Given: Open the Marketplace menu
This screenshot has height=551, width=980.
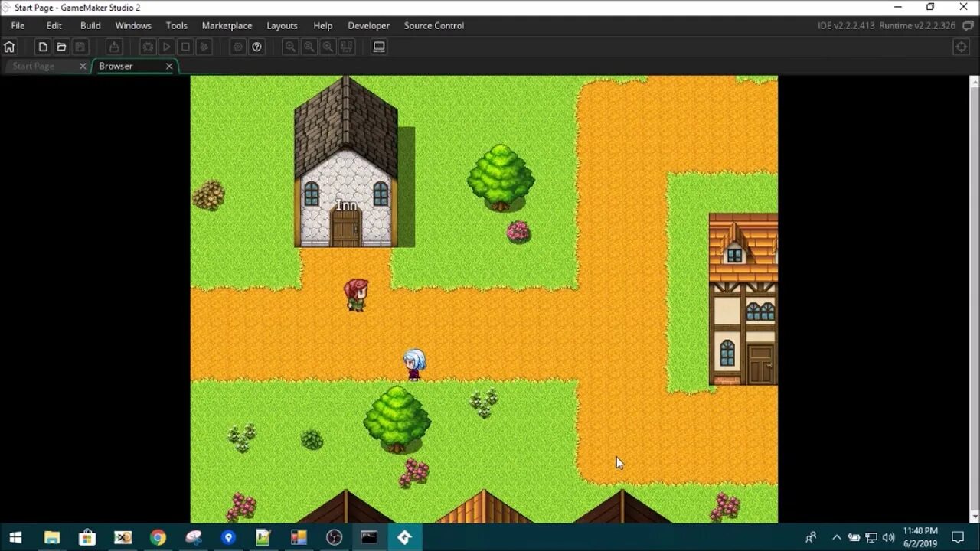Looking at the screenshot, I should pos(227,25).
